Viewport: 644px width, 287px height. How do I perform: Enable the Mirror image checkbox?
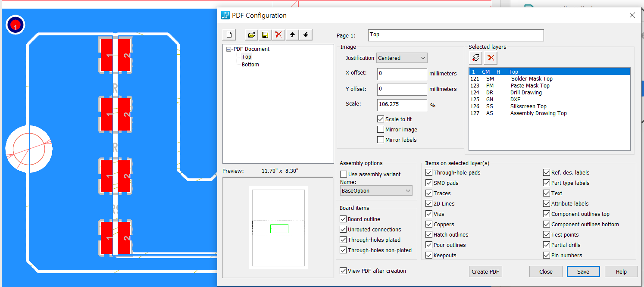click(x=381, y=130)
